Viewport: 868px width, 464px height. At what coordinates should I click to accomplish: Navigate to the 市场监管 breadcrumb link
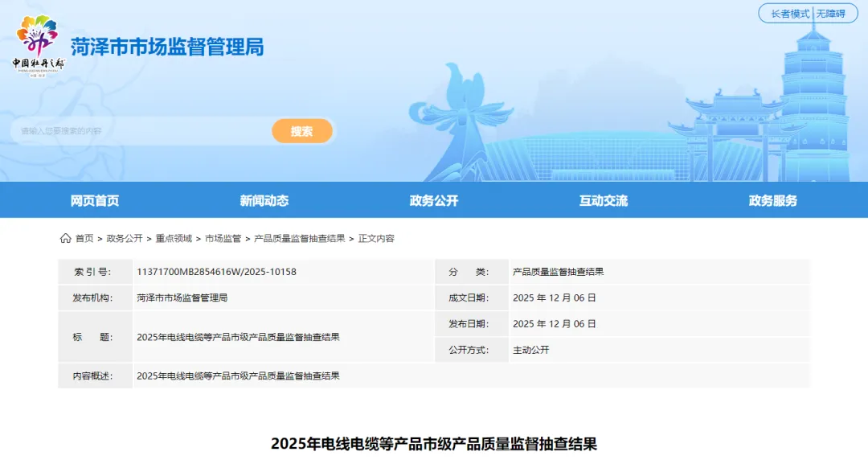coord(223,238)
